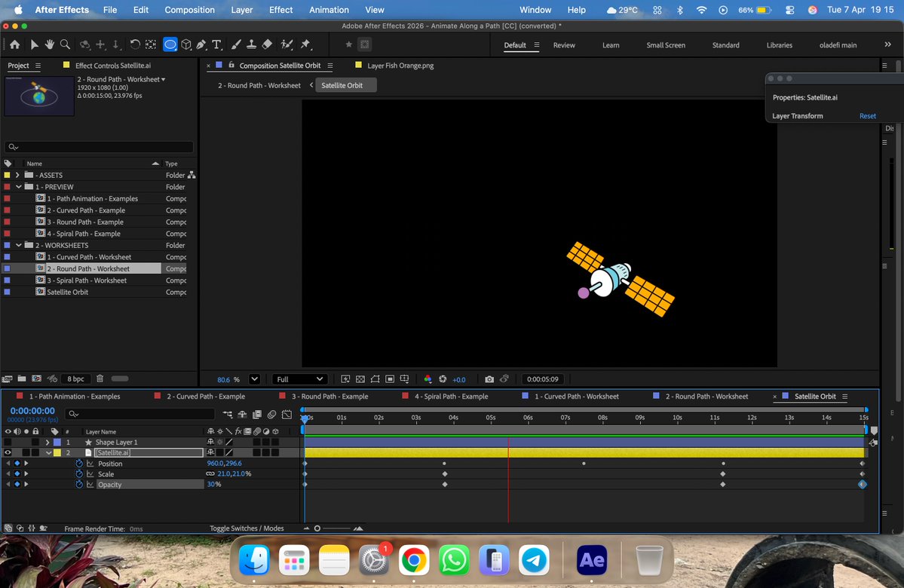Select the final Opacity keyframe at timeline end

863,484
